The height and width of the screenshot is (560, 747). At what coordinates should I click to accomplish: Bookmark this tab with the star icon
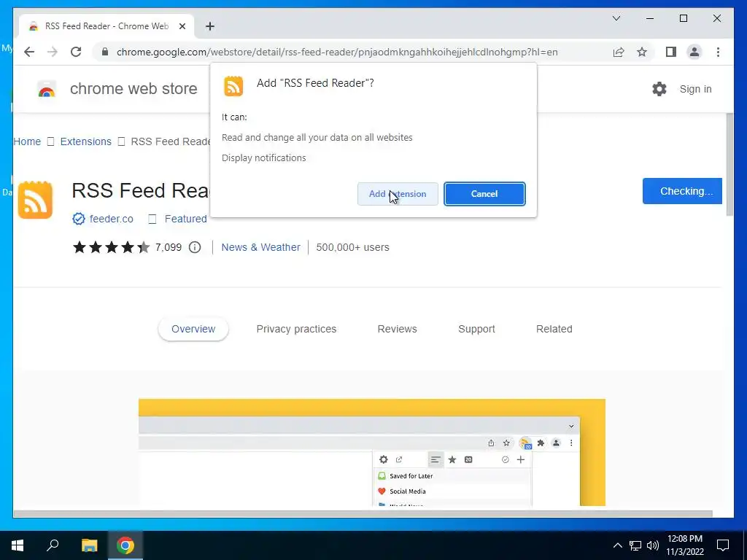[x=642, y=52]
